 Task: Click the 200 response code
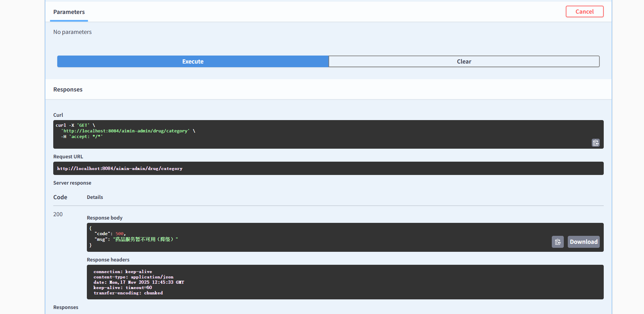tap(58, 214)
